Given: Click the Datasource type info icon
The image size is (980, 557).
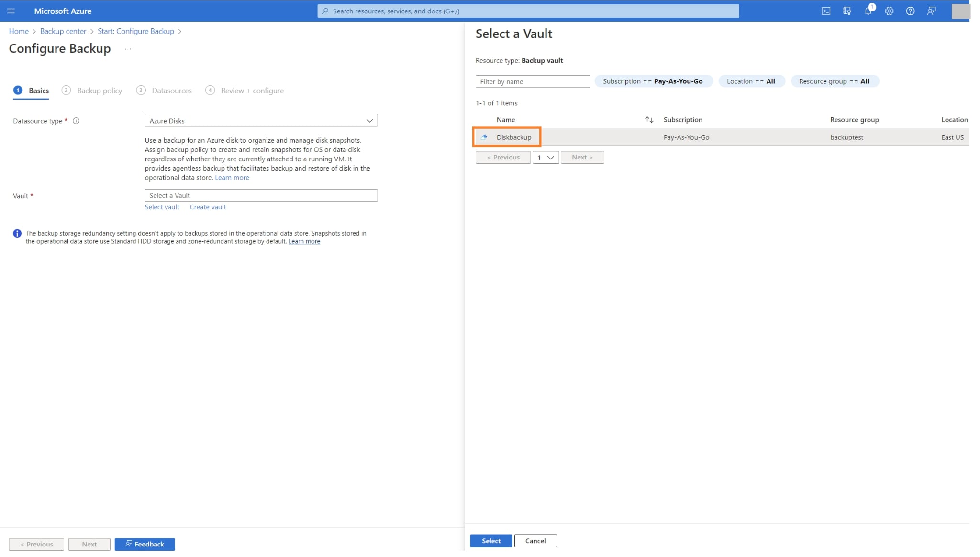Looking at the screenshot, I should 76,121.
